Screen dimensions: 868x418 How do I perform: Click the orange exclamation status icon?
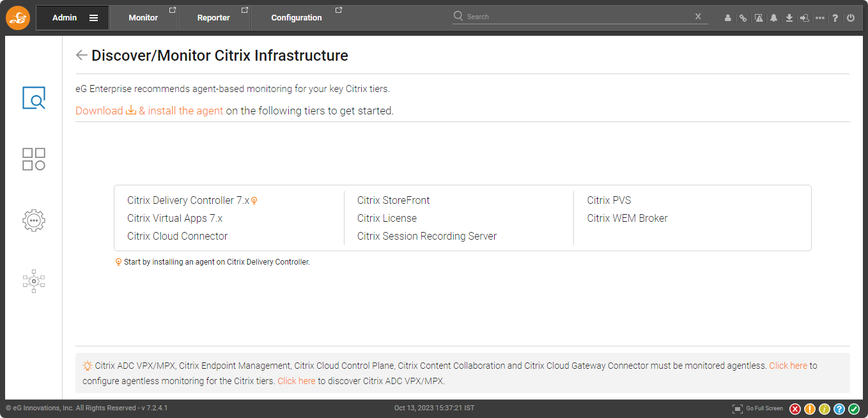click(810, 409)
